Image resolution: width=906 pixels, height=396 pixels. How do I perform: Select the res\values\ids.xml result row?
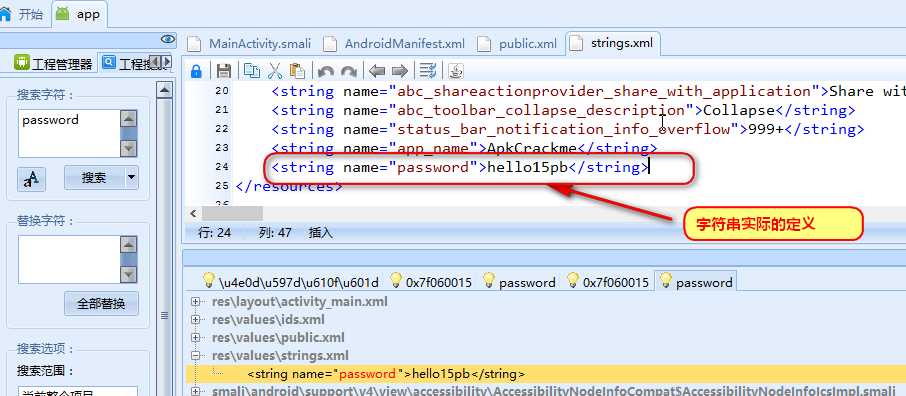tap(268, 320)
